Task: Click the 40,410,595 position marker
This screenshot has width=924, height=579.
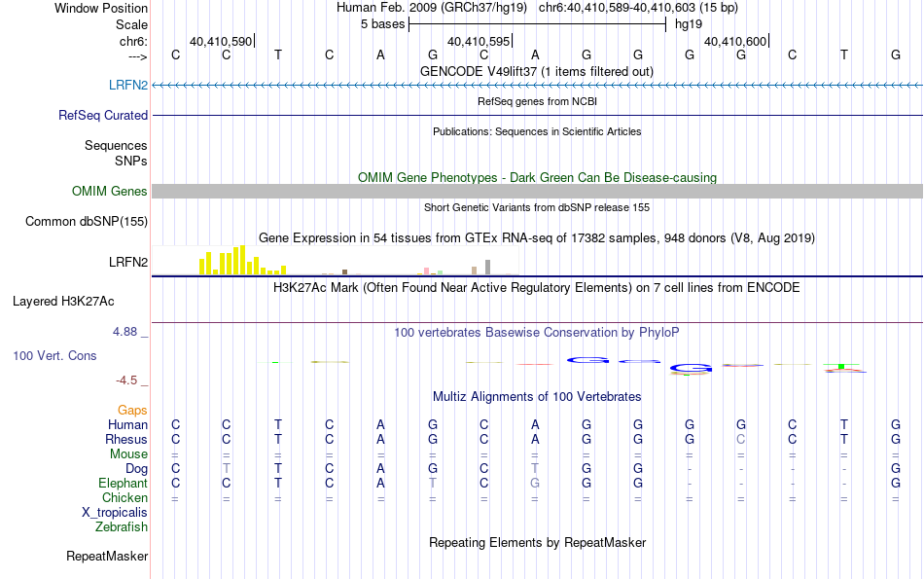Action: pyautogui.click(x=479, y=41)
